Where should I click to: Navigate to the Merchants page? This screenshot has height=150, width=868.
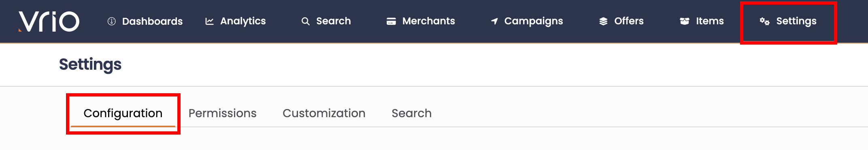(429, 21)
